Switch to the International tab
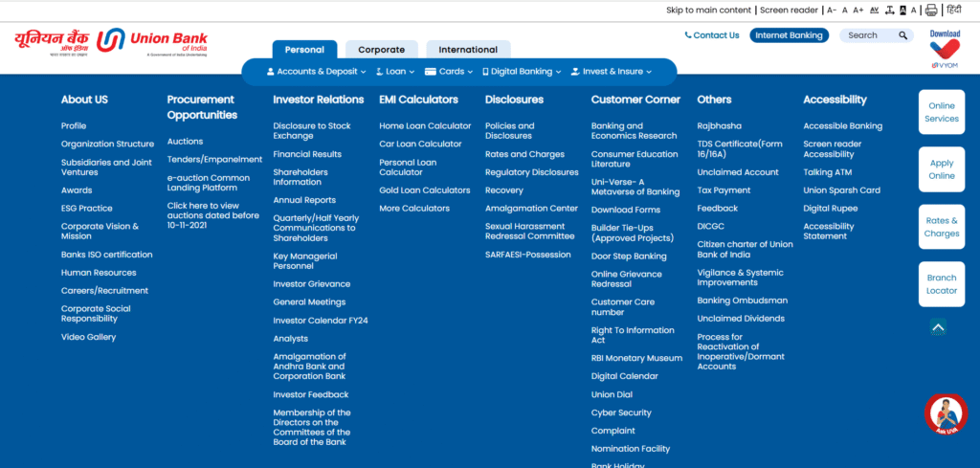This screenshot has height=468, width=980. coord(468,50)
